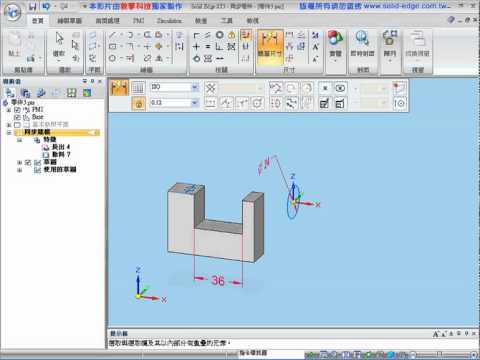Apply horizontal/vertical plus relation
480x360 pixels.
point(197,46)
